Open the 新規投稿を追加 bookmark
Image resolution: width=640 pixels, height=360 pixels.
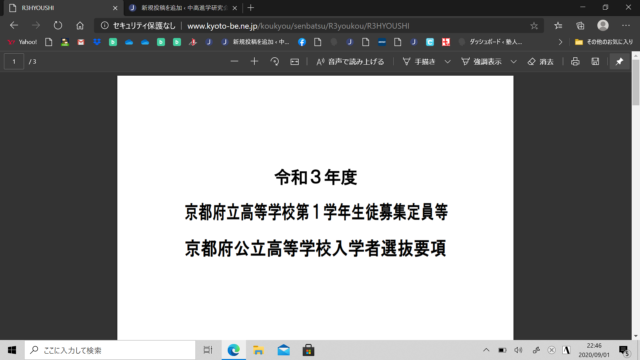coord(255,42)
